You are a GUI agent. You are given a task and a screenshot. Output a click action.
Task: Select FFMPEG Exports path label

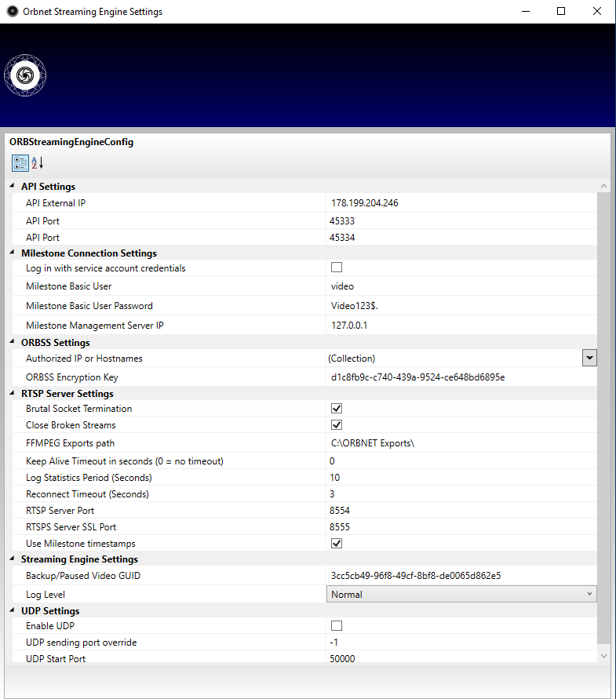(x=70, y=443)
